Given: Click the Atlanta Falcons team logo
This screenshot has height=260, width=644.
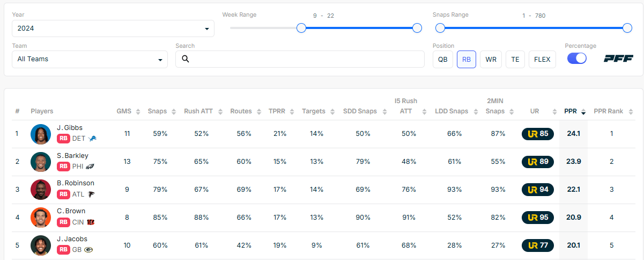Looking at the screenshot, I should (x=92, y=194).
